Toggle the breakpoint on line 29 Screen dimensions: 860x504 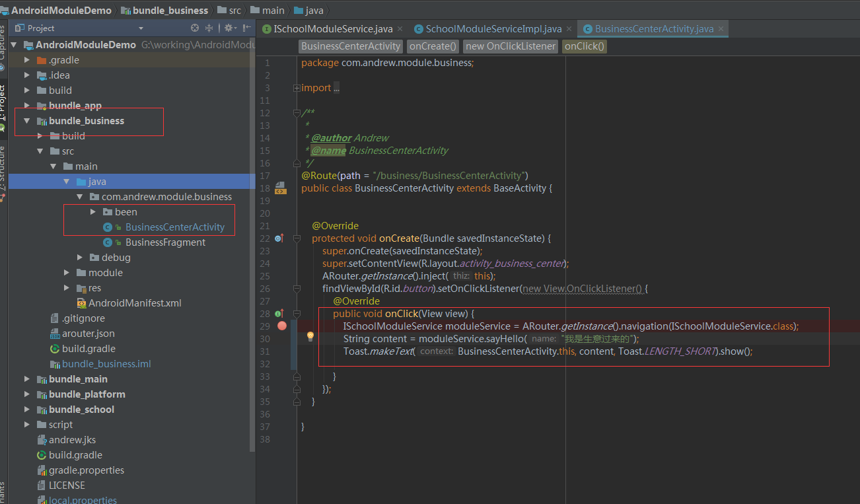coord(282,326)
